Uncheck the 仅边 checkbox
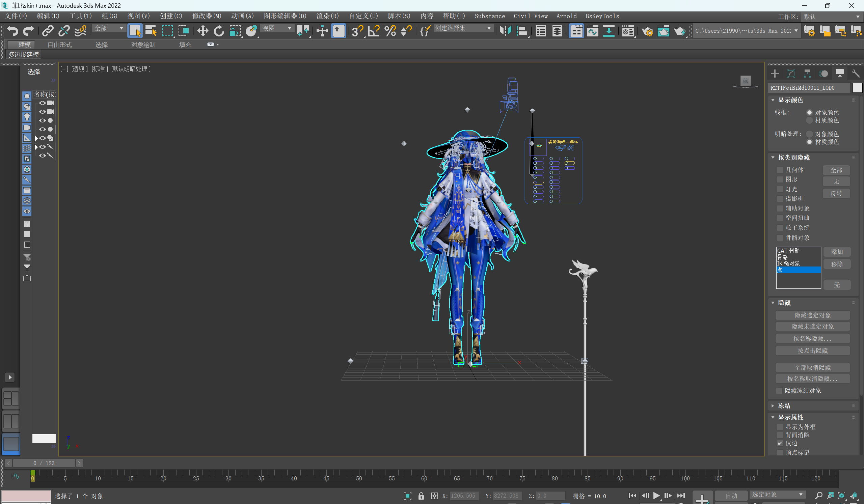Screen dimensions: 864x504 tap(780, 443)
